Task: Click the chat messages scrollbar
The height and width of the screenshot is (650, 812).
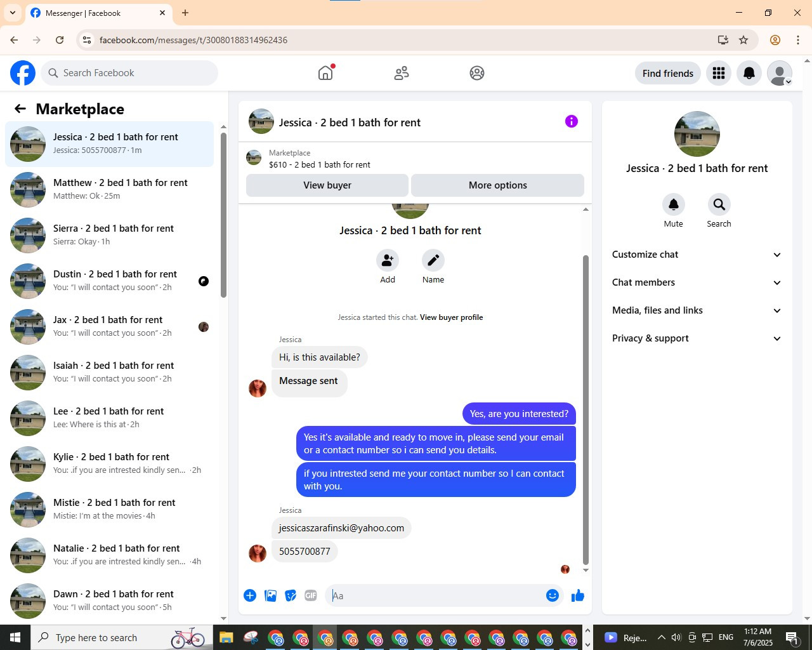Action: click(x=586, y=409)
